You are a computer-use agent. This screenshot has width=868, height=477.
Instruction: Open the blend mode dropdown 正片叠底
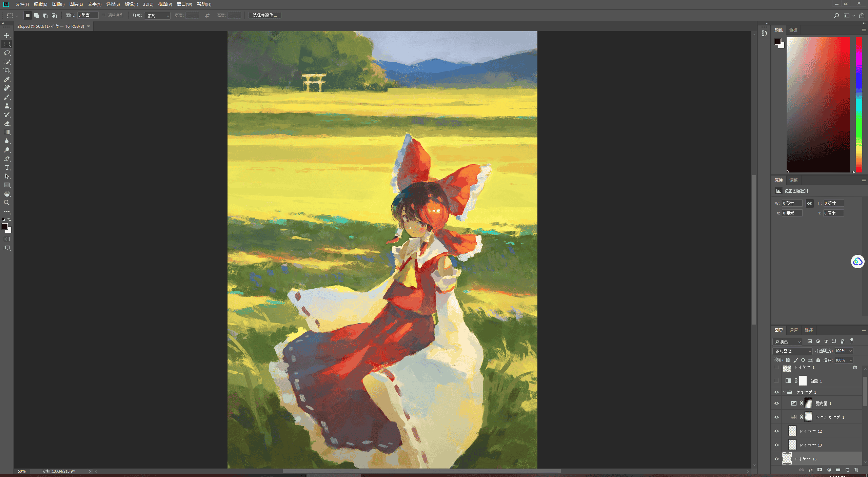click(793, 351)
